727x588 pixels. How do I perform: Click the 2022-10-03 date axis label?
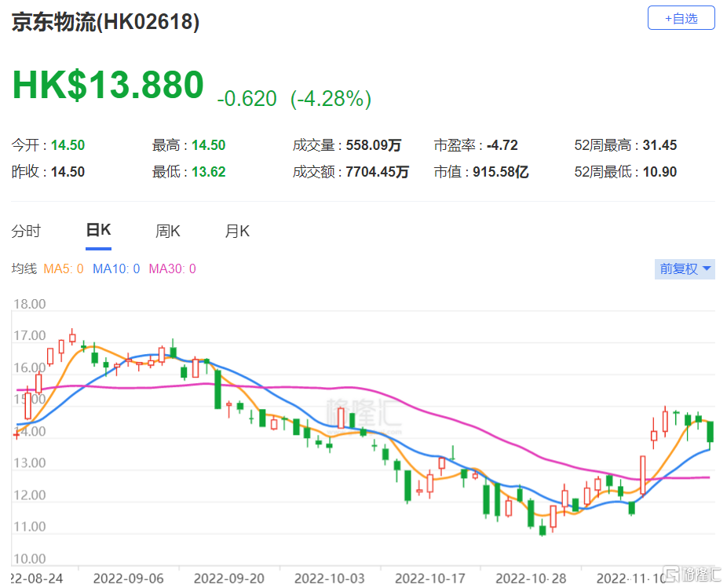(330, 579)
